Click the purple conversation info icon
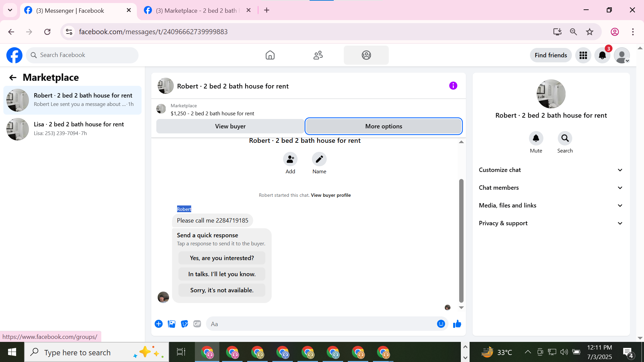 pos(453,86)
